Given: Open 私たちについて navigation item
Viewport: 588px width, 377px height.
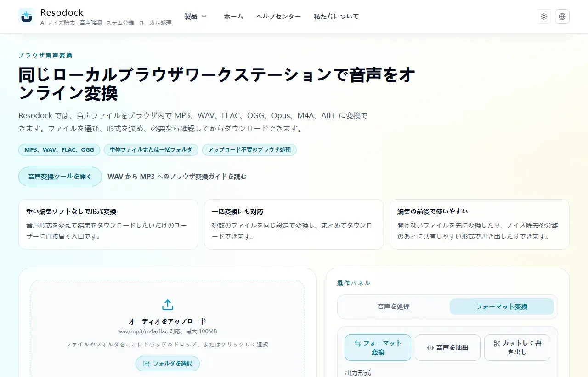Looking at the screenshot, I should [x=336, y=17].
